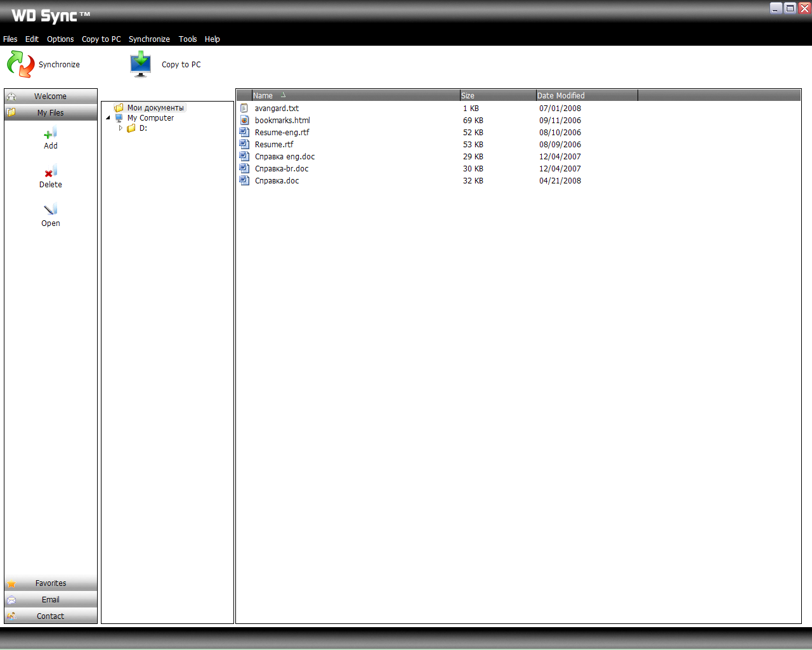Screen dimensions: 812x650
Task: Click the Synchronize toolbar label
Action: pos(59,65)
